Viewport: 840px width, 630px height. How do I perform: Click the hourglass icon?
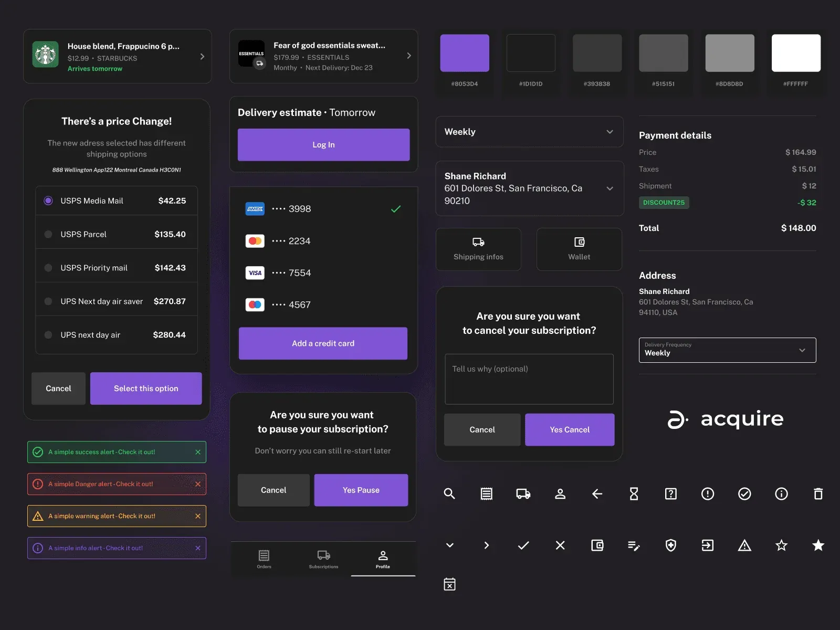pos(634,493)
